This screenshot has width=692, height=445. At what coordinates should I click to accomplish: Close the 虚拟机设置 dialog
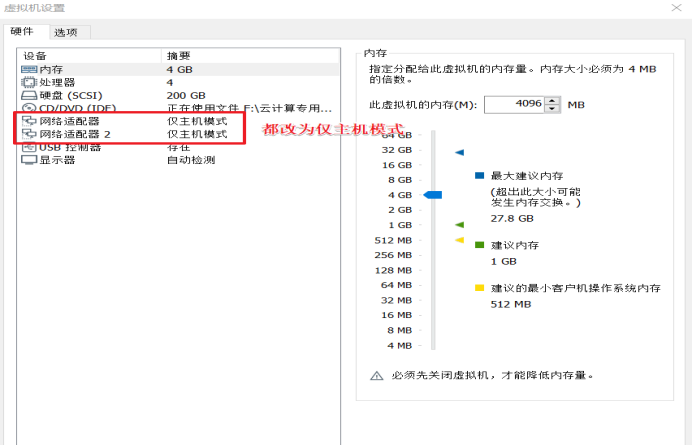tap(676, 8)
